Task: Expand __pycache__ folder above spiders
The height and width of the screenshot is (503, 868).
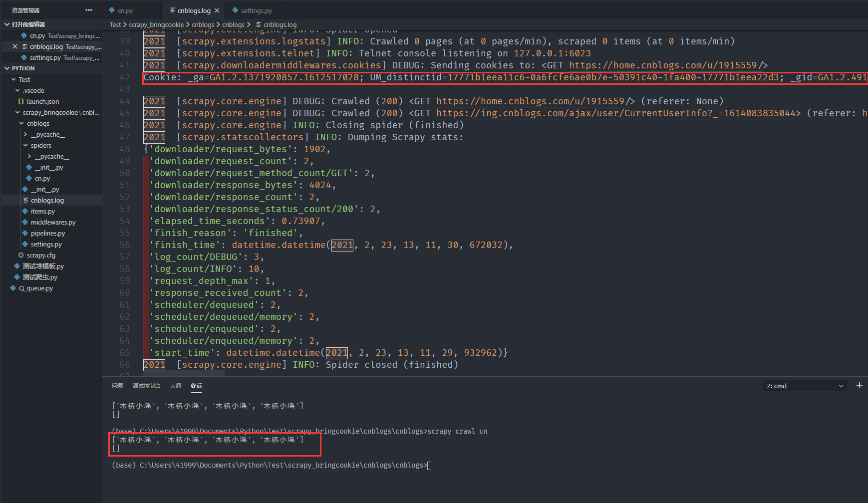Action: pyautogui.click(x=25, y=134)
